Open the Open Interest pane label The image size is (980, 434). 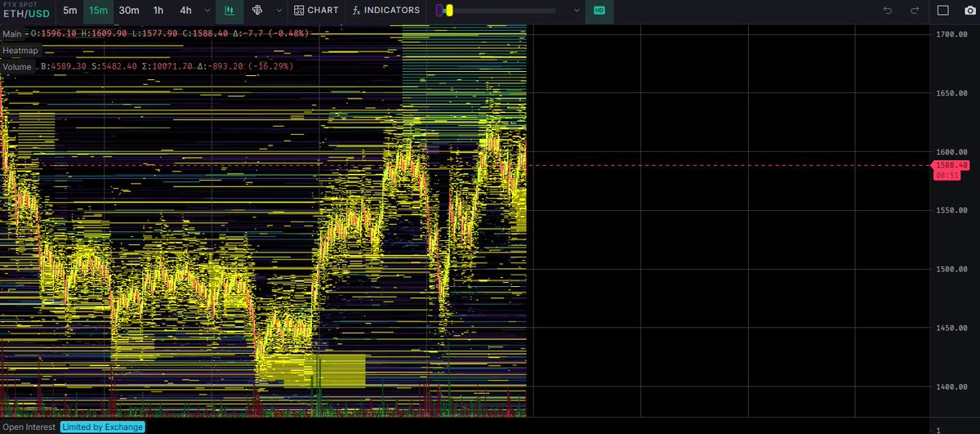coord(29,427)
